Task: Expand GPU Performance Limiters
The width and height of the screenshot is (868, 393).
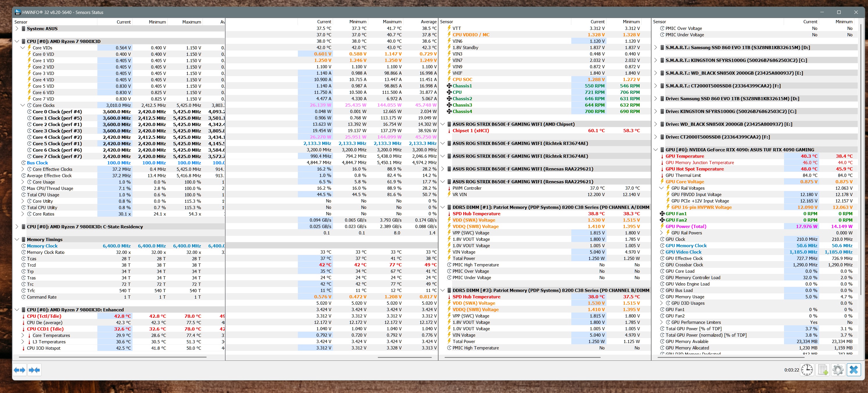Action: pyautogui.click(x=661, y=322)
